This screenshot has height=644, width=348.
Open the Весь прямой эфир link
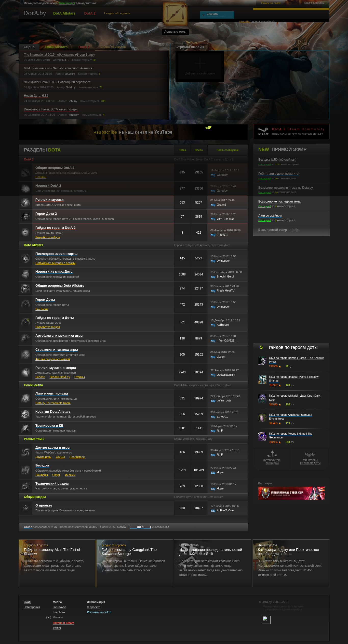(273, 230)
